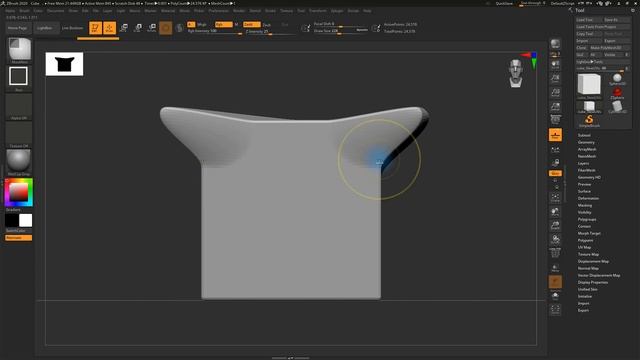The image size is (640, 360).
Task: Toggle the Rgb paint mode button
Action: pyautogui.click(x=223, y=24)
